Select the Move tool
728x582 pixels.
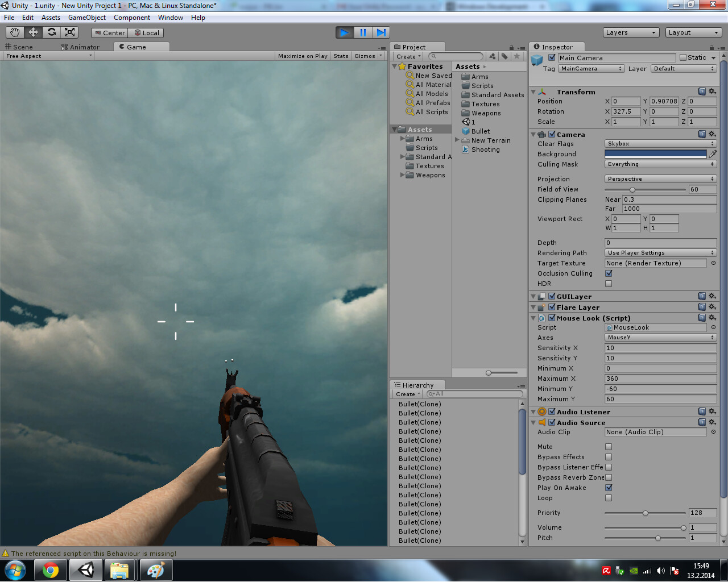click(32, 32)
